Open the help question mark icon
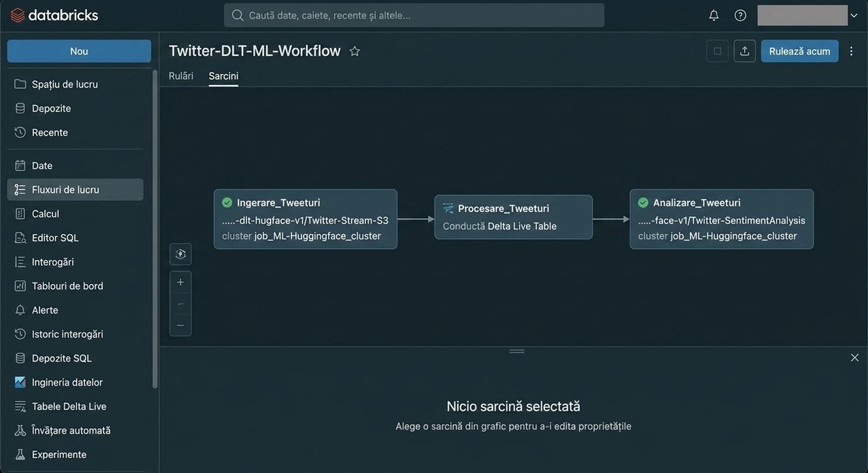The width and height of the screenshot is (868, 473). click(x=741, y=15)
